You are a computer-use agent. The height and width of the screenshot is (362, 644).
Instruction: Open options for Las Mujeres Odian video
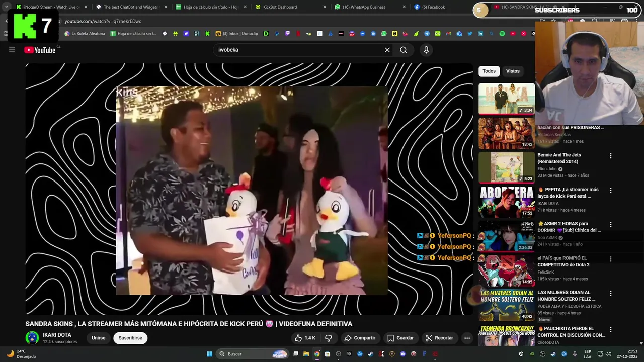(x=611, y=293)
